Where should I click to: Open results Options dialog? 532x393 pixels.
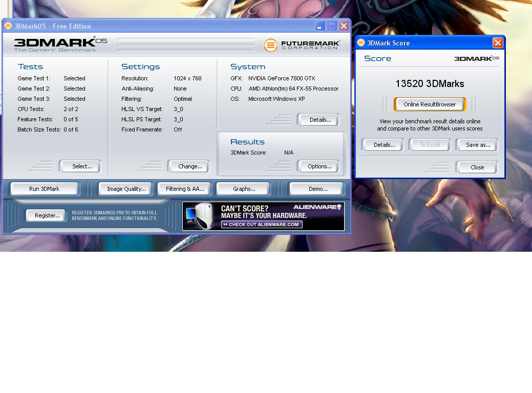(318, 166)
